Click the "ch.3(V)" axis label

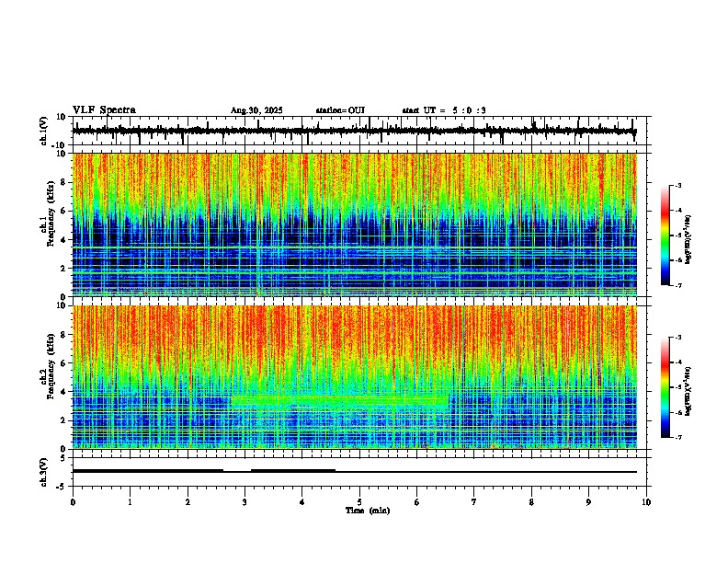[44, 473]
